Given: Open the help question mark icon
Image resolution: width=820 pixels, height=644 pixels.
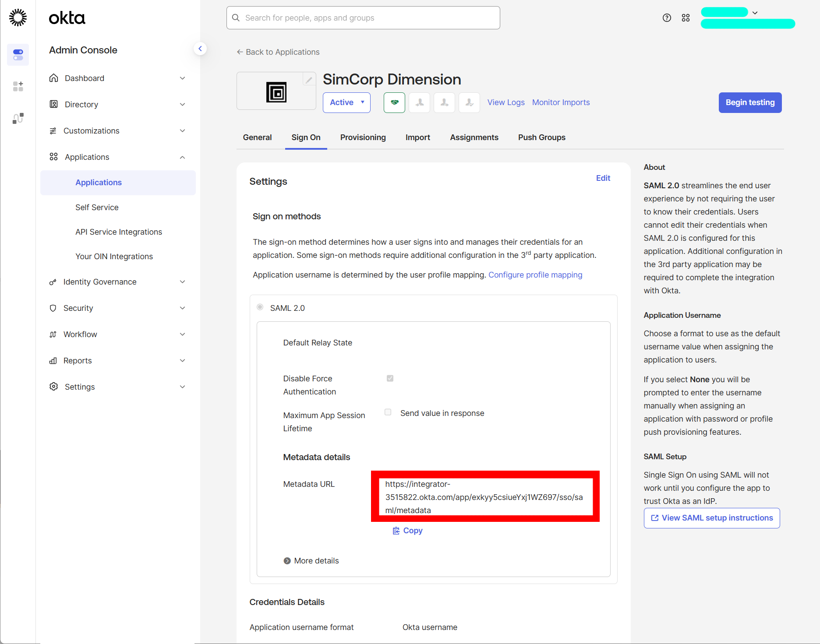Looking at the screenshot, I should point(666,18).
